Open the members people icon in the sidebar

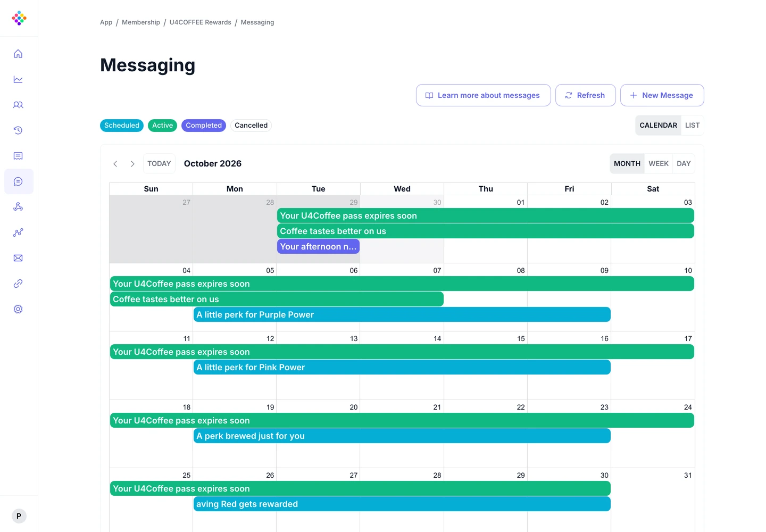(18, 105)
